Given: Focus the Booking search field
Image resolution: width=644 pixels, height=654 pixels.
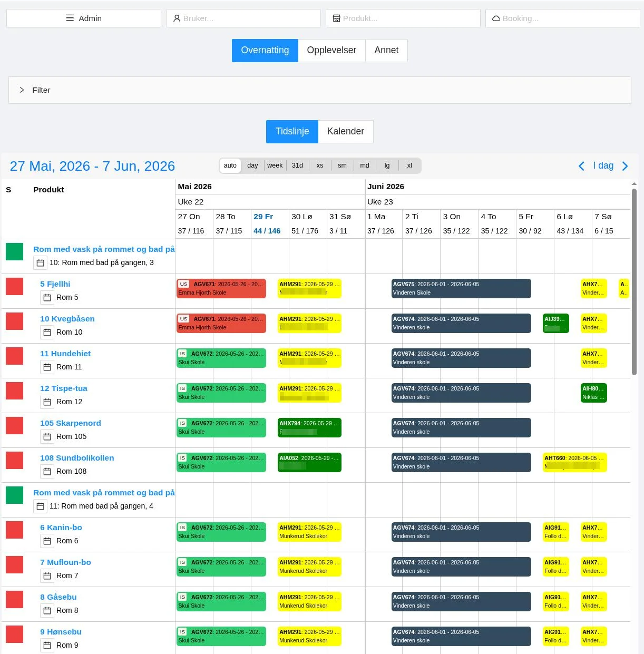Looking at the screenshot, I should point(563,18).
